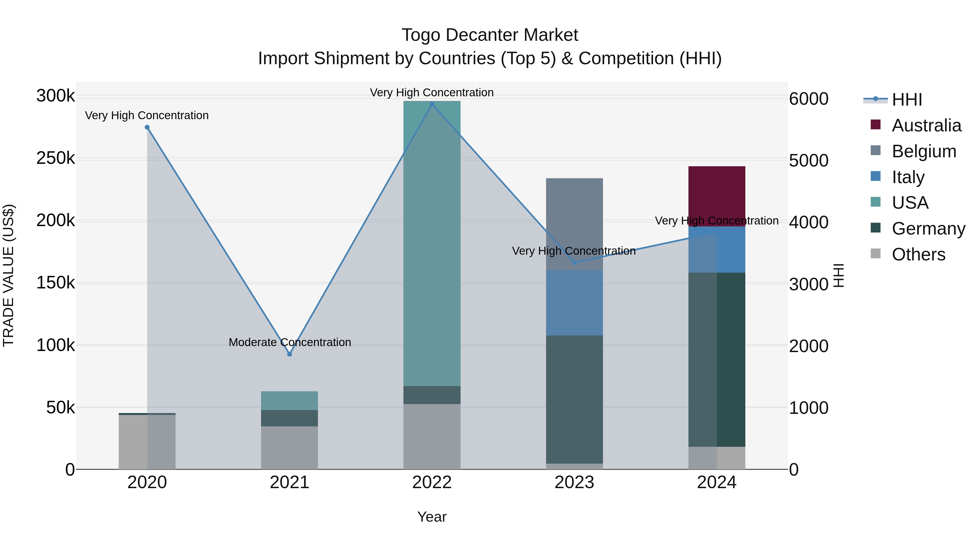The width and height of the screenshot is (980, 551).
Task: Click the '2000' right axis tick label
Action: [x=809, y=346]
